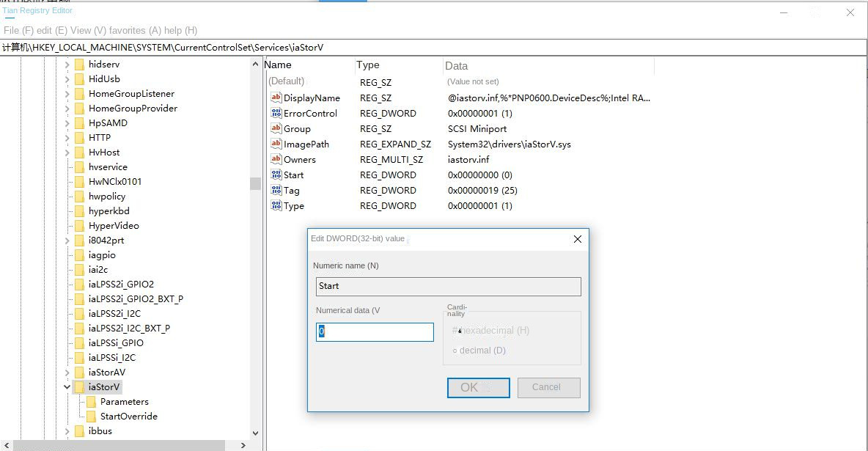
Task: Close the Edit DWORD dialog with X
Action: pyautogui.click(x=577, y=239)
